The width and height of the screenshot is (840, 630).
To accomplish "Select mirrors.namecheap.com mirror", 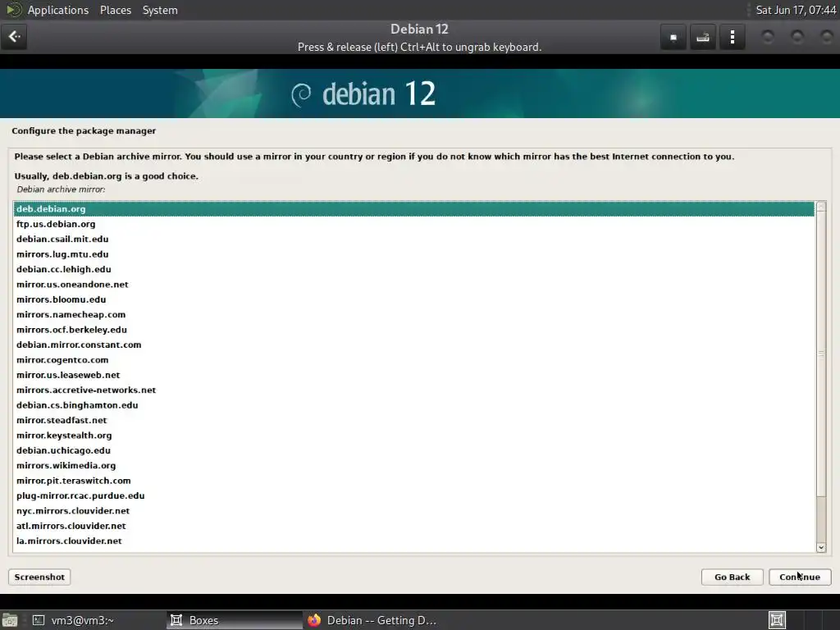I will coord(413,314).
